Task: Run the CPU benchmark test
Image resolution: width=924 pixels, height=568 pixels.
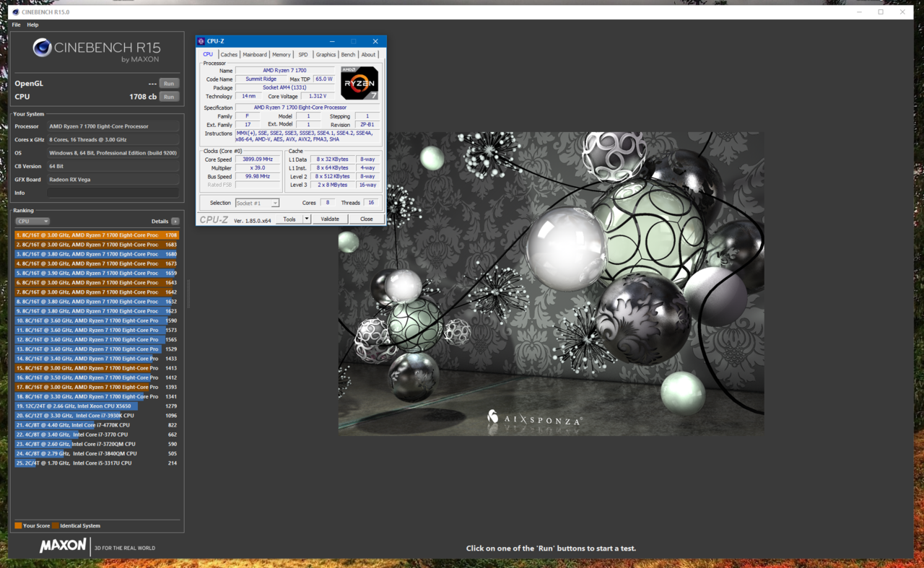Action: pyautogui.click(x=169, y=97)
